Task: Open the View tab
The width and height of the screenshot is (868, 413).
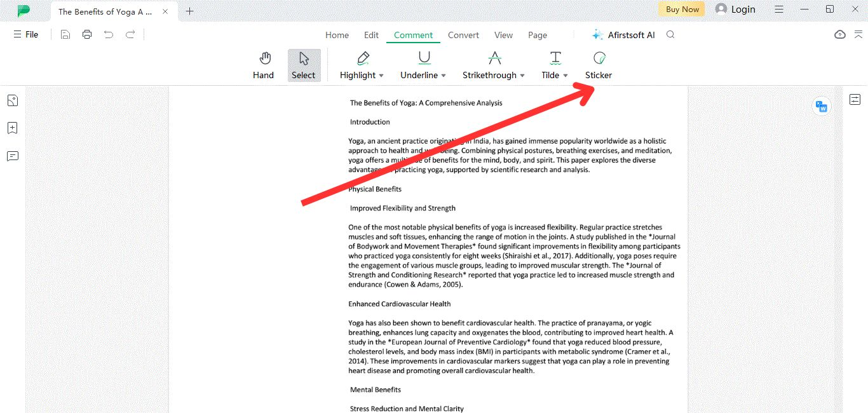Action: click(x=503, y=35)
